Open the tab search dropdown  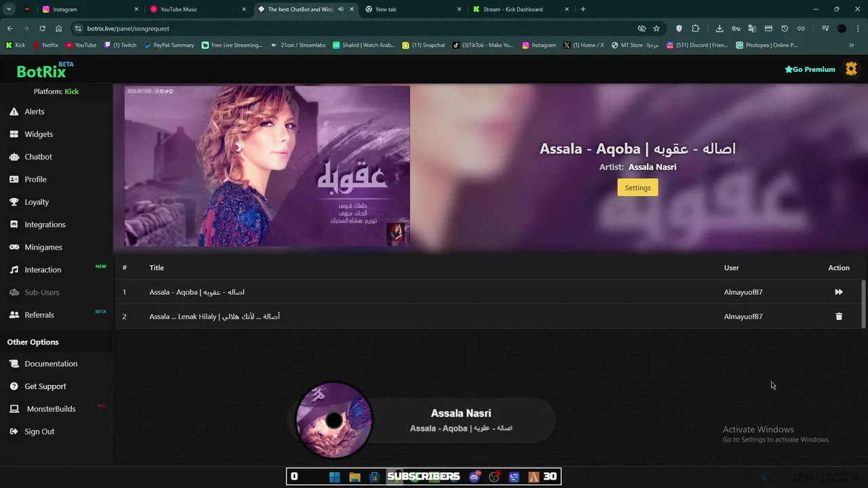point(9,9)
